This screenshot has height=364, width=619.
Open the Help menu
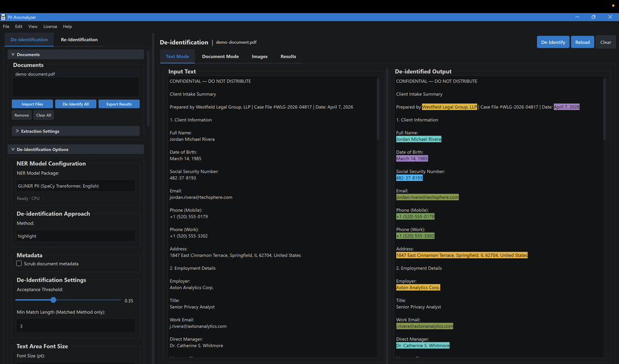click(67, 27)
